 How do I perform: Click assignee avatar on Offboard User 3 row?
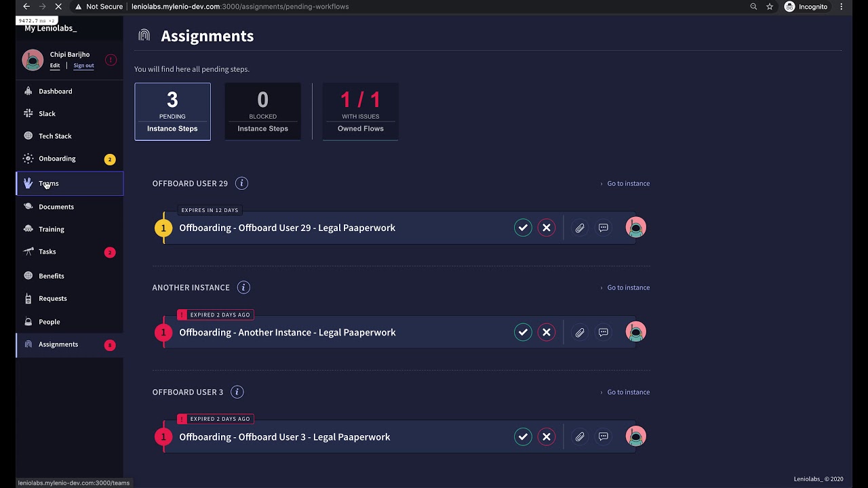tap(636, 436)
